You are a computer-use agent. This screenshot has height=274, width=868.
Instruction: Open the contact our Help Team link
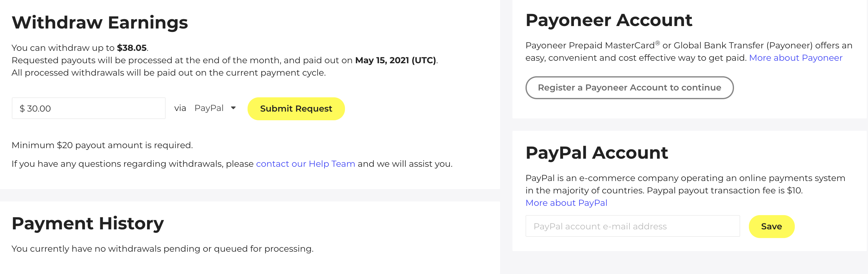[x=305, y=164]
